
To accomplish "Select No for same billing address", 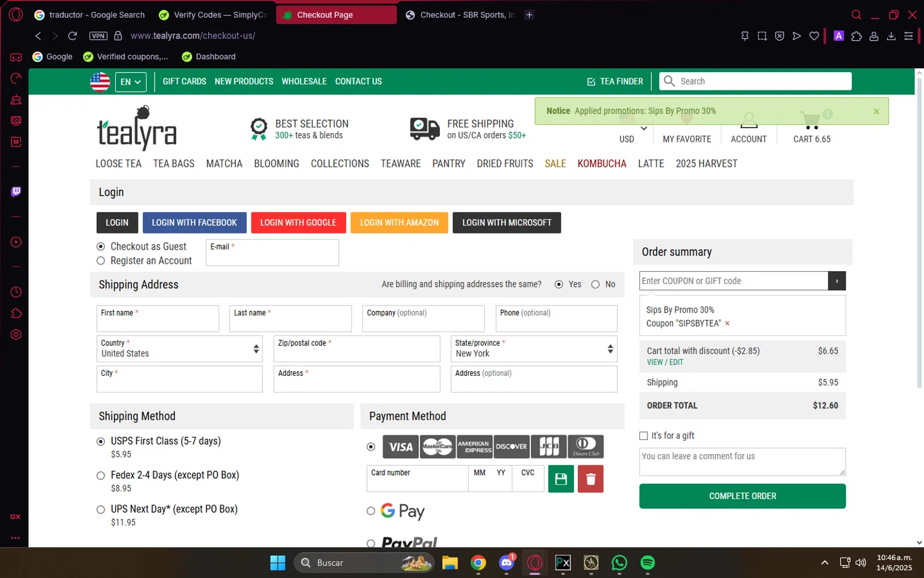I will (595, 284).
